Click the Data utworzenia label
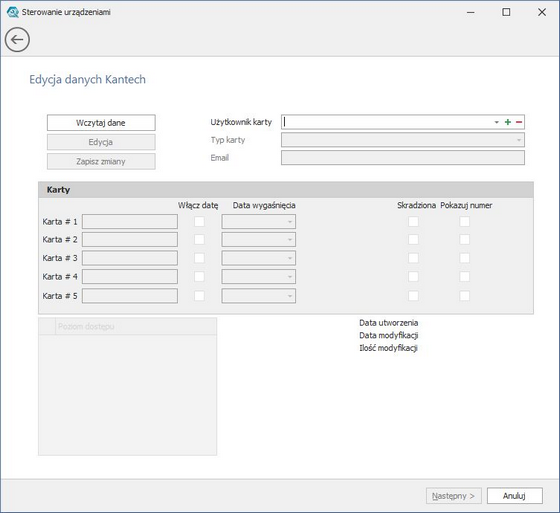 pos(389,323)
